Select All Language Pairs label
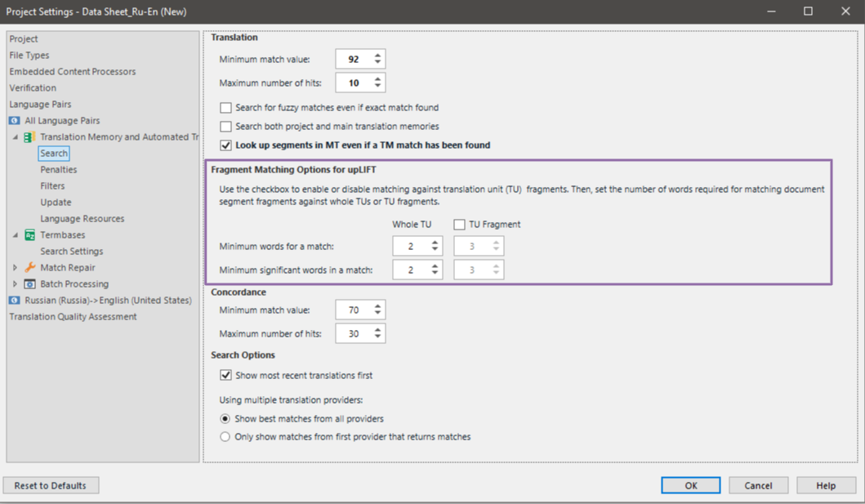 coord(62,120)
